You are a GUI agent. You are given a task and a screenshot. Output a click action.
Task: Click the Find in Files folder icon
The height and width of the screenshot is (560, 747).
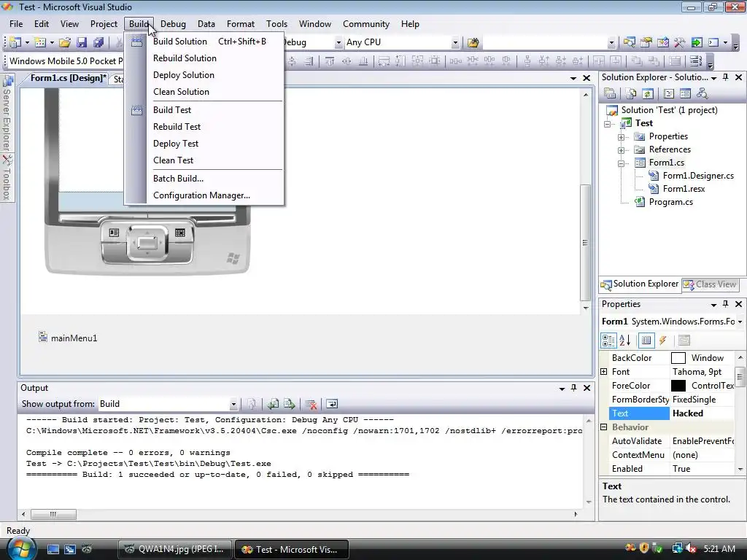pyautogui.click(x=473, y=42)
